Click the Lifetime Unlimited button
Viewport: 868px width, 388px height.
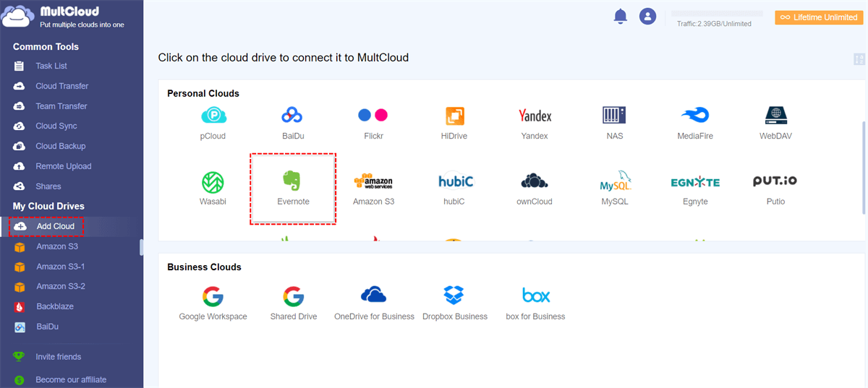point(819,17)
